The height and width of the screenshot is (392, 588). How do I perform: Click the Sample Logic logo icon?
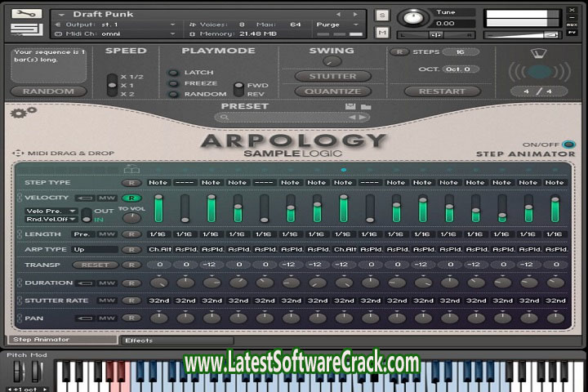(26, 30)
